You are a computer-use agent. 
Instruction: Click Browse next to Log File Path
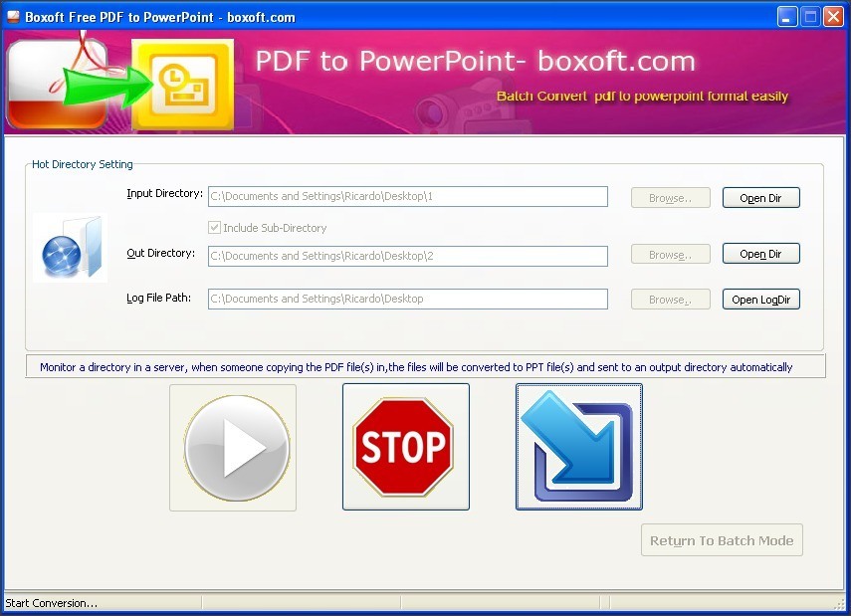pyautogui.click(x=670, y=300)
